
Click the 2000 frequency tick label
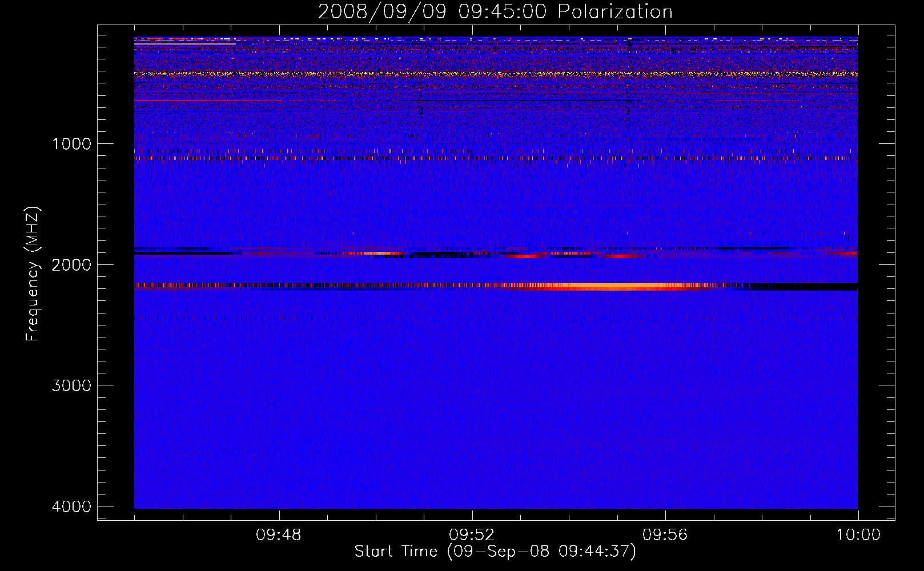click(x=72, y=264)
